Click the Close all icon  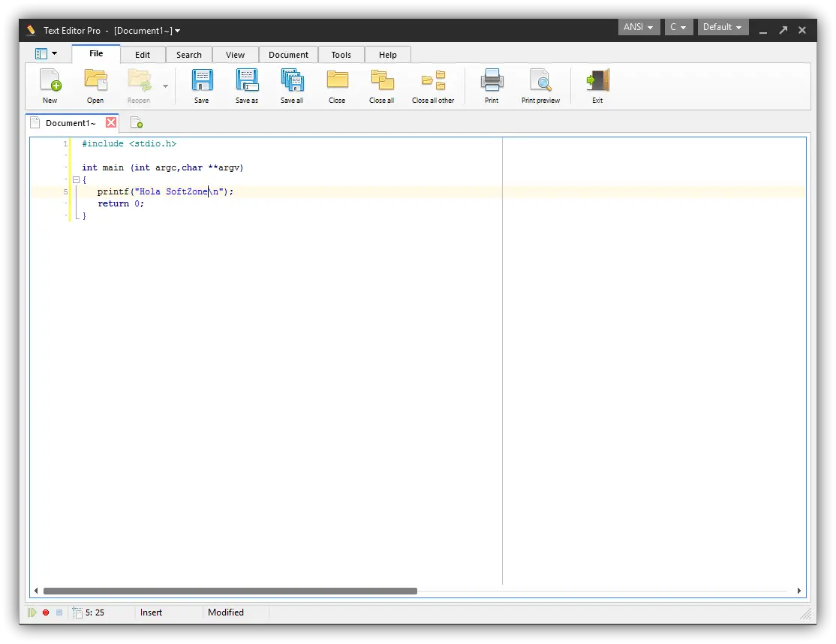pos(382,80)
